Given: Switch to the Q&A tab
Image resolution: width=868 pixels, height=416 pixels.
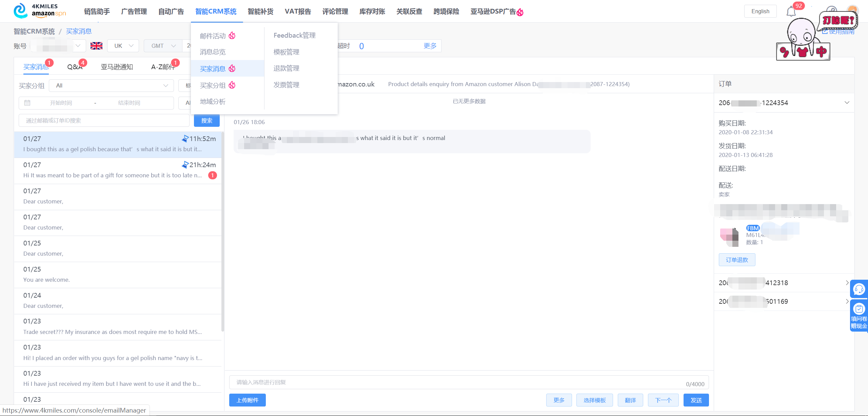Looking at the screenshot, I should pyautogui.click(x=75, y=66).
